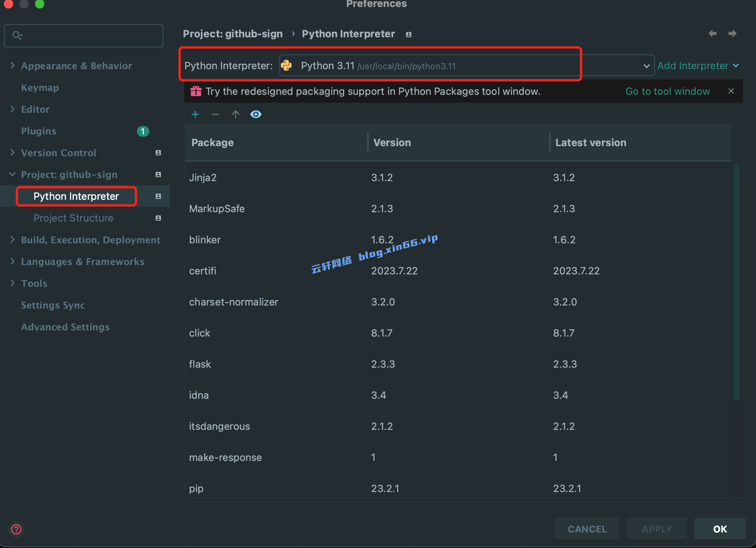Select Keymap settings
Screen dimensions: 756x548
tap(40, 88)
